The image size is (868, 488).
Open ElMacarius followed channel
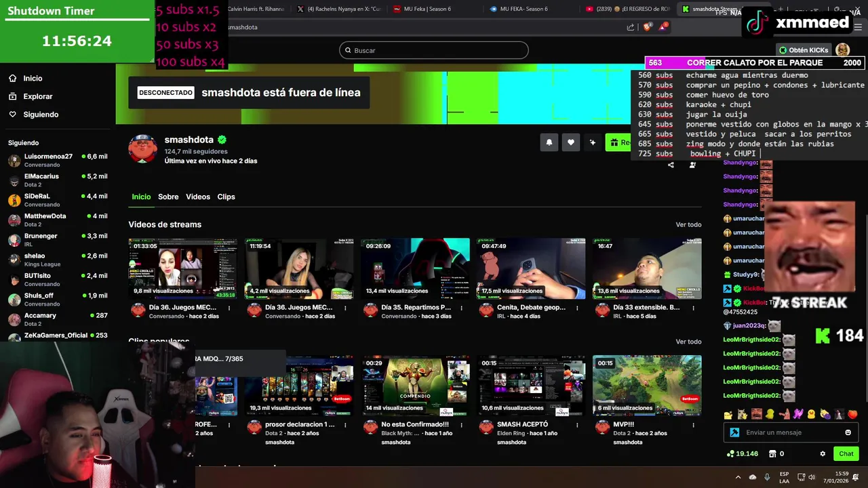pyautogui.click(x=57, y=180)
